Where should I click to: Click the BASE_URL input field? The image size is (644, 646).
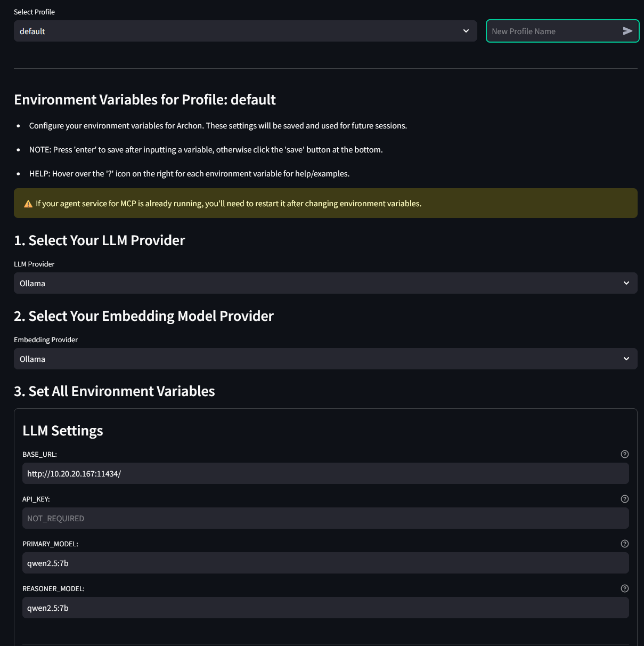(x=325, y=473)
